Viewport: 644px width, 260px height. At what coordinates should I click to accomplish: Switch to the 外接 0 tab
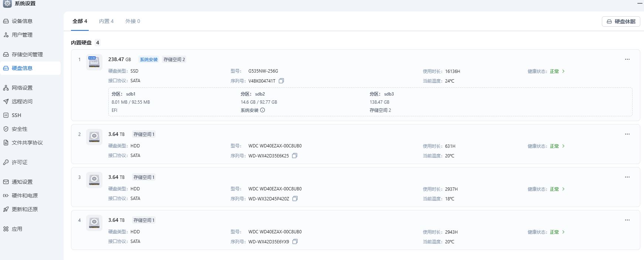[133, 21]
